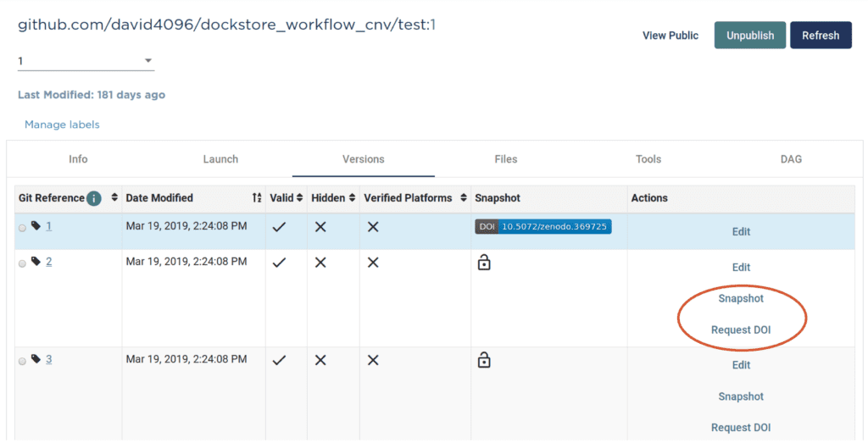Click Verified Platforms X mark for version 2
This screenshot has width=868, height=443.
tap(373, 263)
